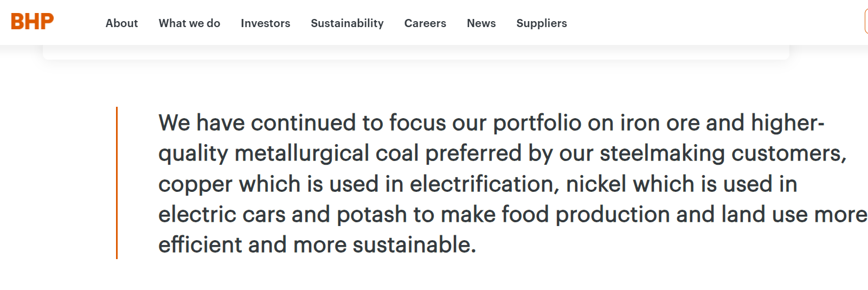Open the About menu

[x=121, y=23]
